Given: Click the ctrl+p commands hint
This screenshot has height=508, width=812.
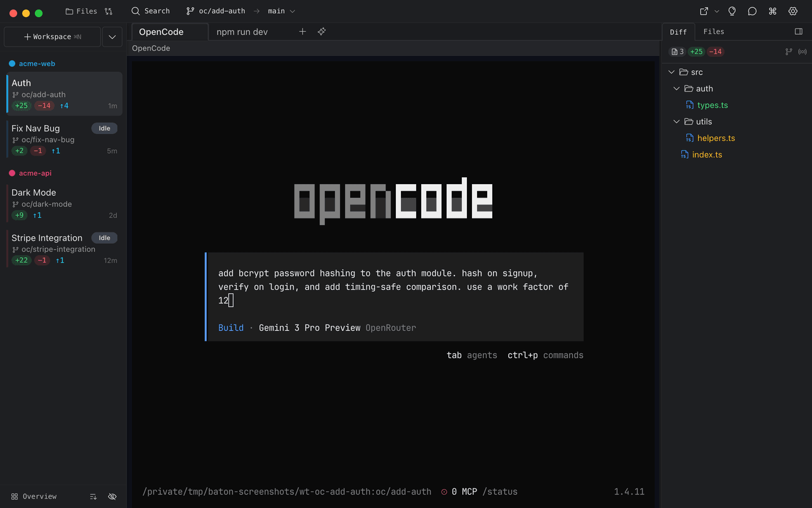Looking at the screenshot, I should (x=546, y=355).
